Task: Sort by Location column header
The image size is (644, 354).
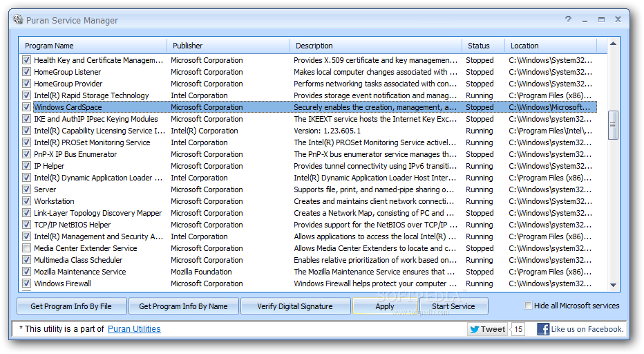Action: (550, 46)
